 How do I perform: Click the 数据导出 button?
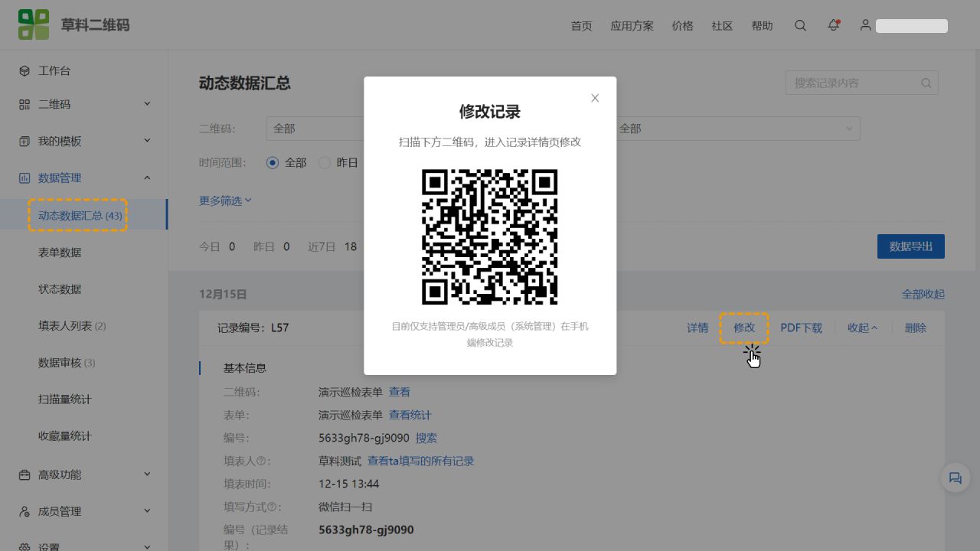(x=911, y=246)
